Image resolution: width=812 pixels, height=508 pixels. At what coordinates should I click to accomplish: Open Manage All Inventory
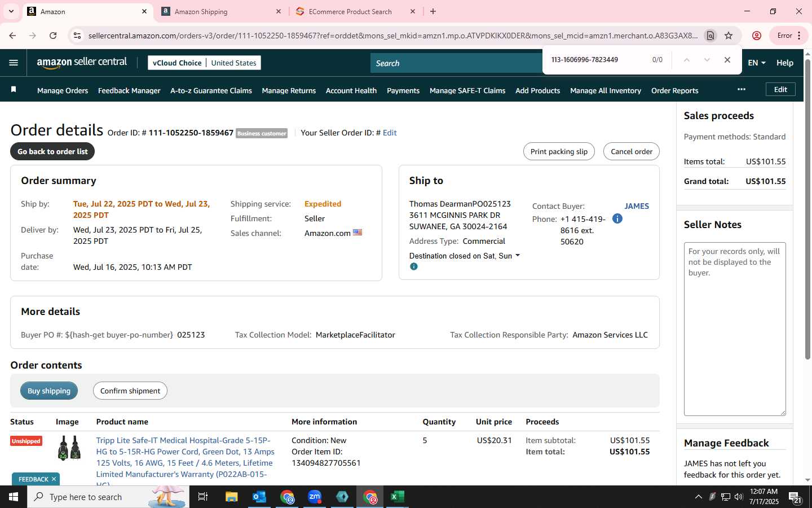click(x=606, y=90)
